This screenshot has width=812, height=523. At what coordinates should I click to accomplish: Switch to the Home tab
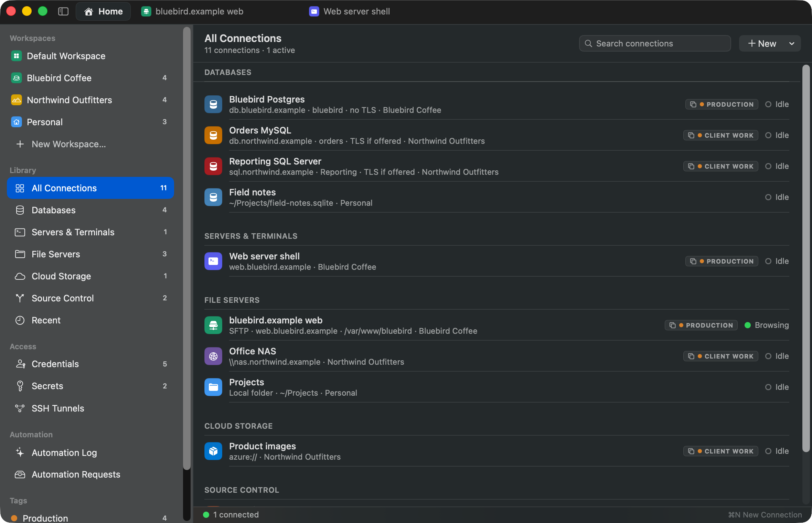coord(104,11)
